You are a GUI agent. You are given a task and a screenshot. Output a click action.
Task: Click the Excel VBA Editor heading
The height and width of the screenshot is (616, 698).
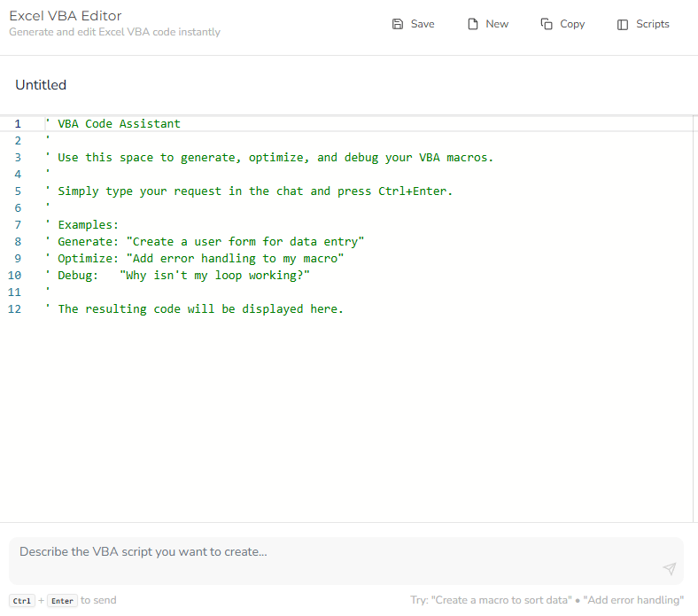(x=66, y=16)
